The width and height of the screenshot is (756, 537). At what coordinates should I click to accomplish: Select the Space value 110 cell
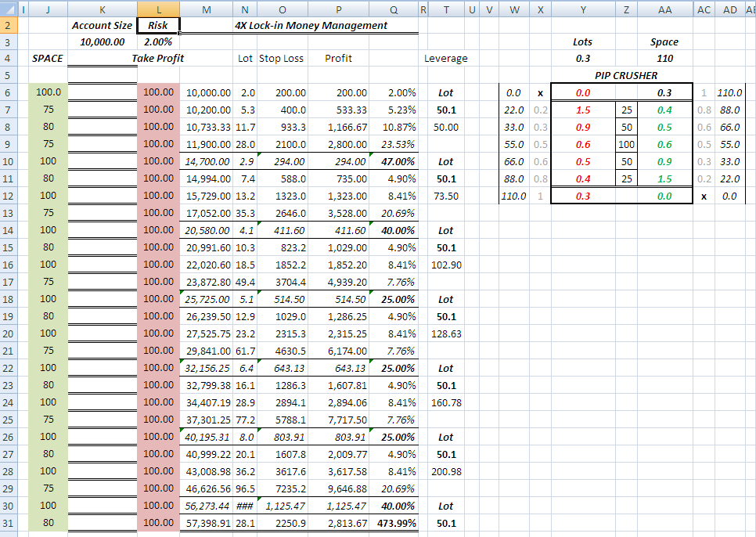664,59
